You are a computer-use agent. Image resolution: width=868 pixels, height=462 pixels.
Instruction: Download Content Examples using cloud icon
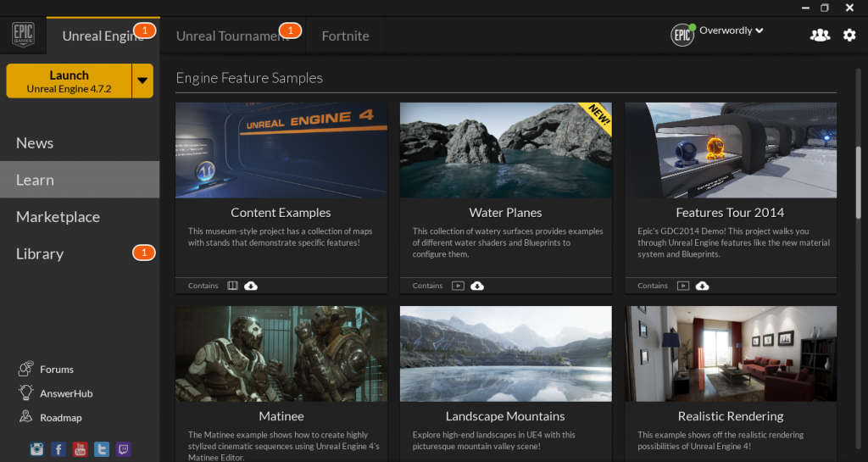click(251, 286)
